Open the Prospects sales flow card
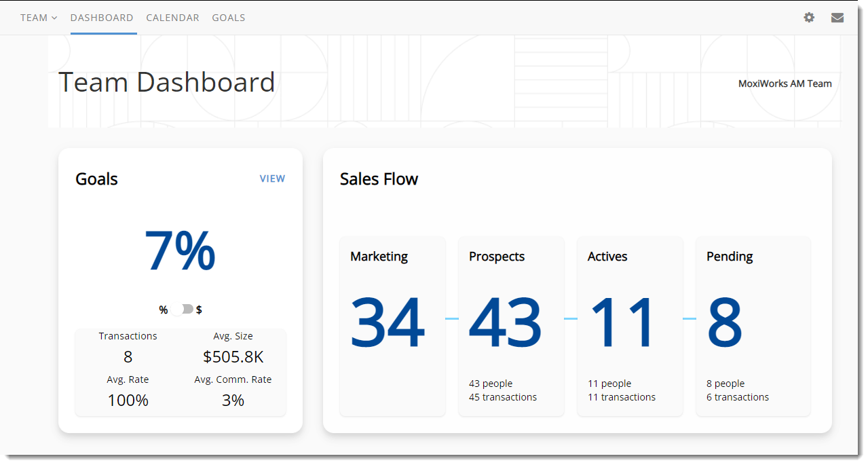This screenshot has height=465, width=868. pyautogui.click(x=511, y=326)
